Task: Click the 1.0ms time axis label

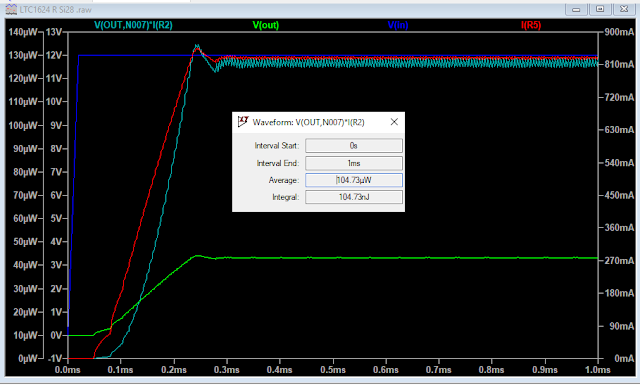Action: click(598, 370)
